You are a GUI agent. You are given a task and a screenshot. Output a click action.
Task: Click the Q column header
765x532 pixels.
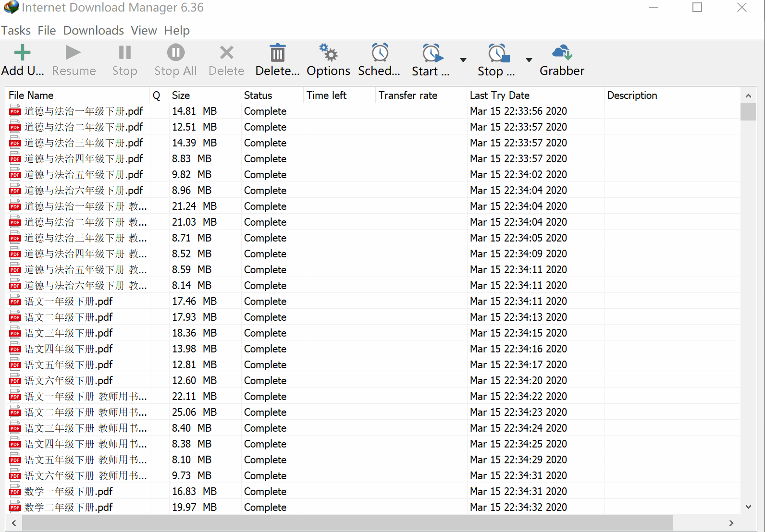point(160,95)
